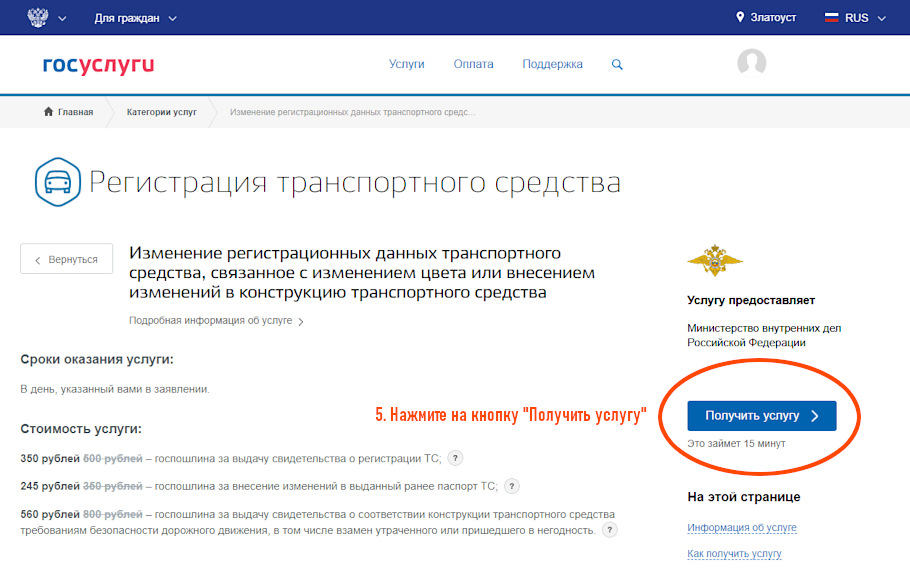Click the MVD golden eagle emblem
910x568 pixels.
715,261
